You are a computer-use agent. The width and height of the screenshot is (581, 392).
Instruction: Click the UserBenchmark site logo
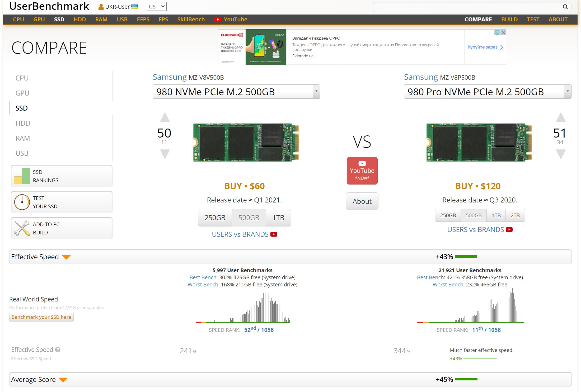point(49,6)
